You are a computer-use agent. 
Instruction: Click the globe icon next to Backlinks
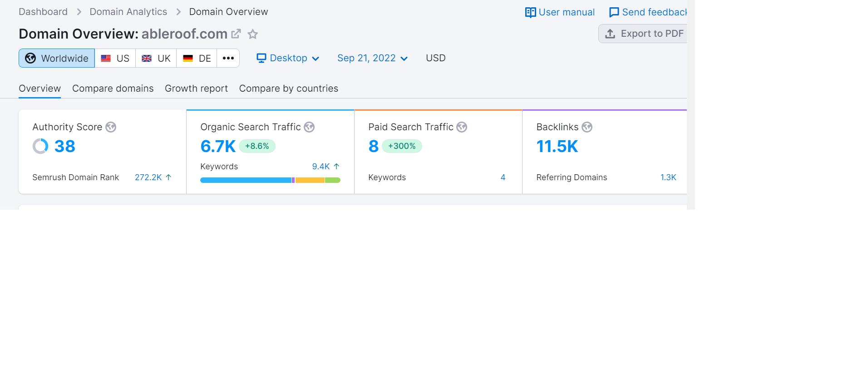point(587,127)
